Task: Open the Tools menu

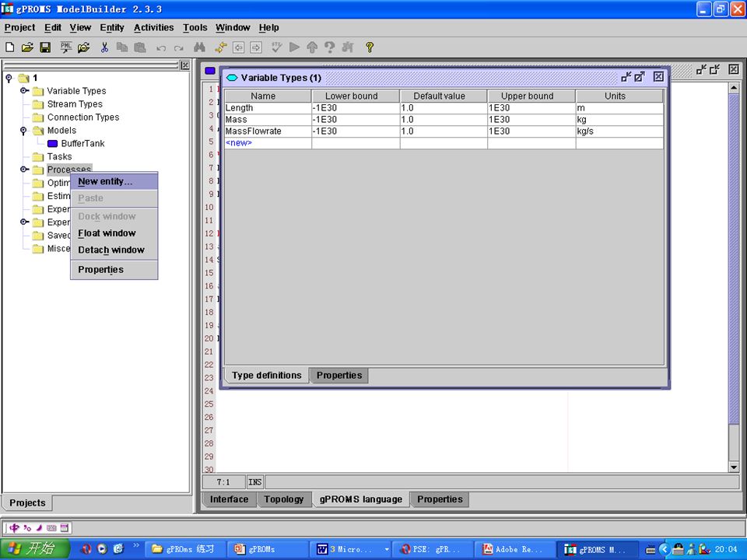Action: click(x=195, y=28)
